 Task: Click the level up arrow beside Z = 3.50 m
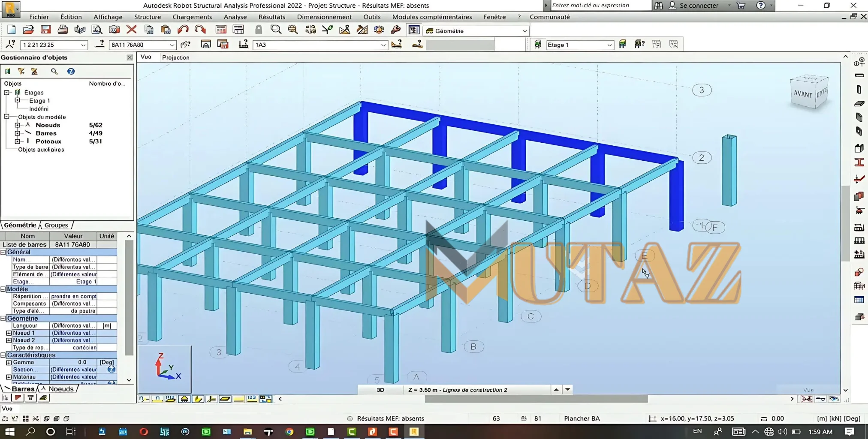point(556,390)
